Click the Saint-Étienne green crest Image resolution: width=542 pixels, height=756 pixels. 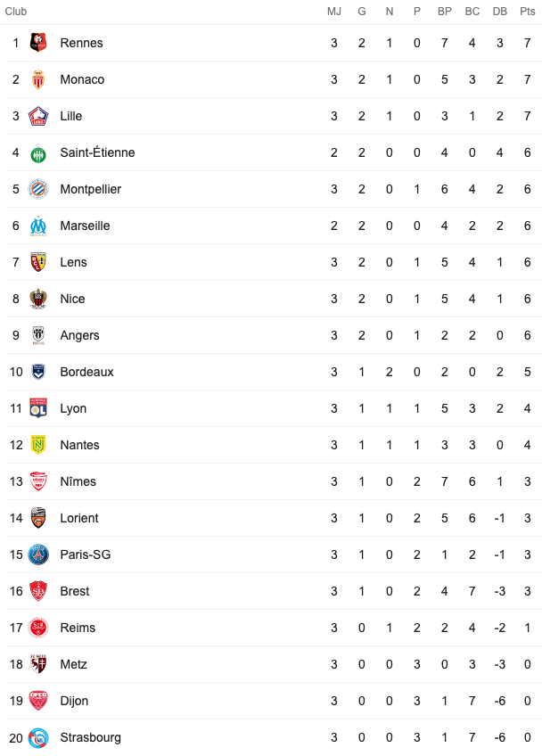(38, 152)
